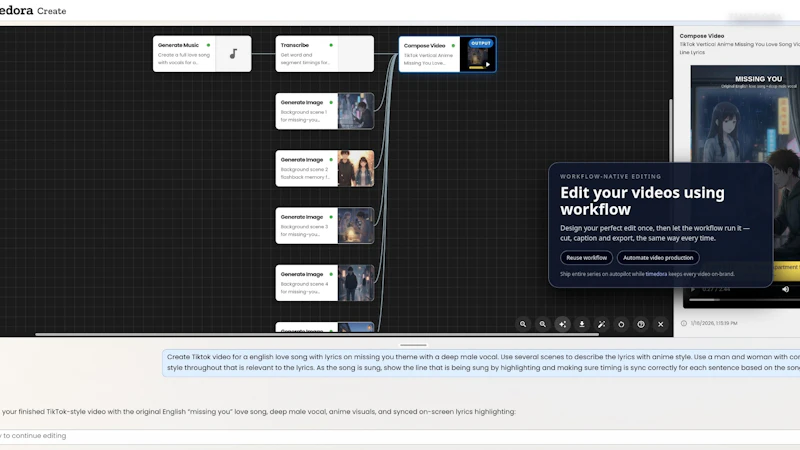
Task: Click the clock icon beside the timestamp
Action: tap(684, 323)
